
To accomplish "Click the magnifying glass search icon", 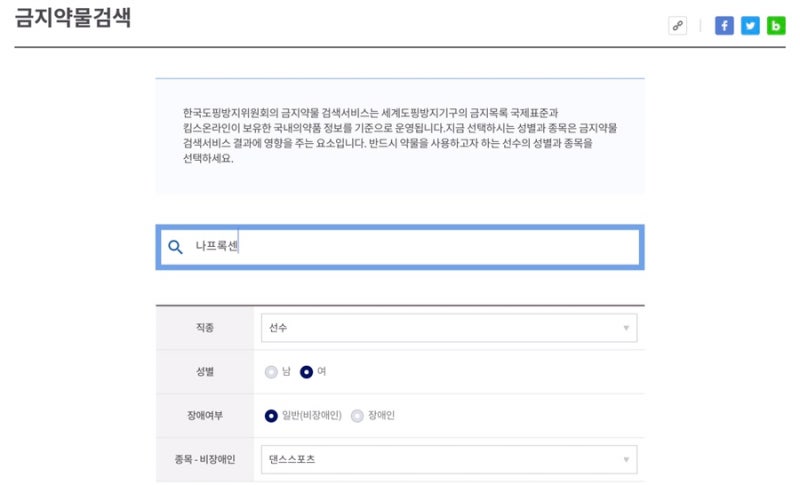I will click(175, 247).
